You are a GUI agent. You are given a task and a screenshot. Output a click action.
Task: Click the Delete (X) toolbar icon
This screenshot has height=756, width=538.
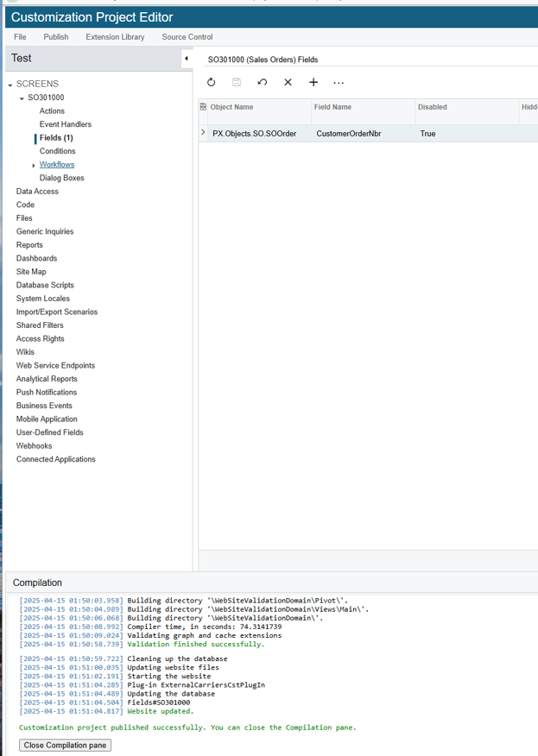[288, 83]
